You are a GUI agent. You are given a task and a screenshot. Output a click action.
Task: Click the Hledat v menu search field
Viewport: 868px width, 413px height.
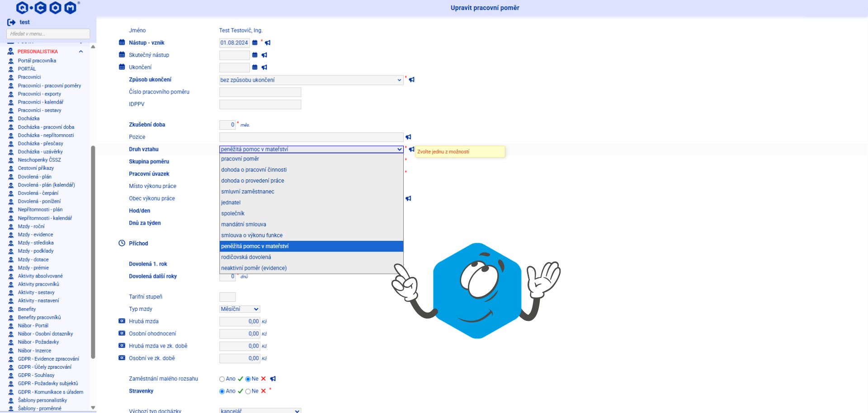pyautogui.click(x=48, y=34)
